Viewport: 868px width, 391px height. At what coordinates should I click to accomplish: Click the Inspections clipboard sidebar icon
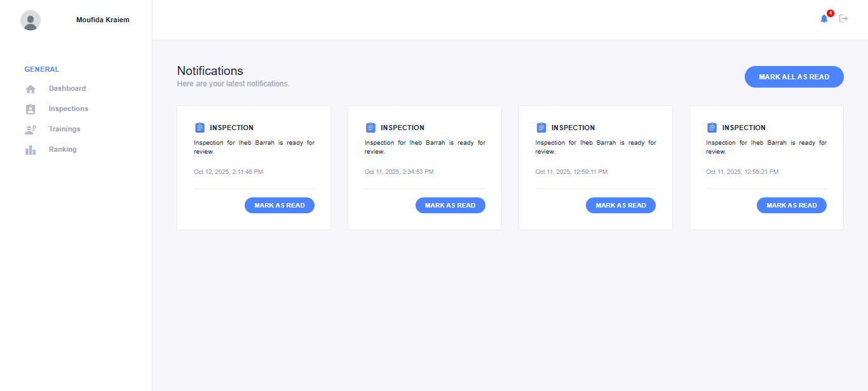coord(31,109)
